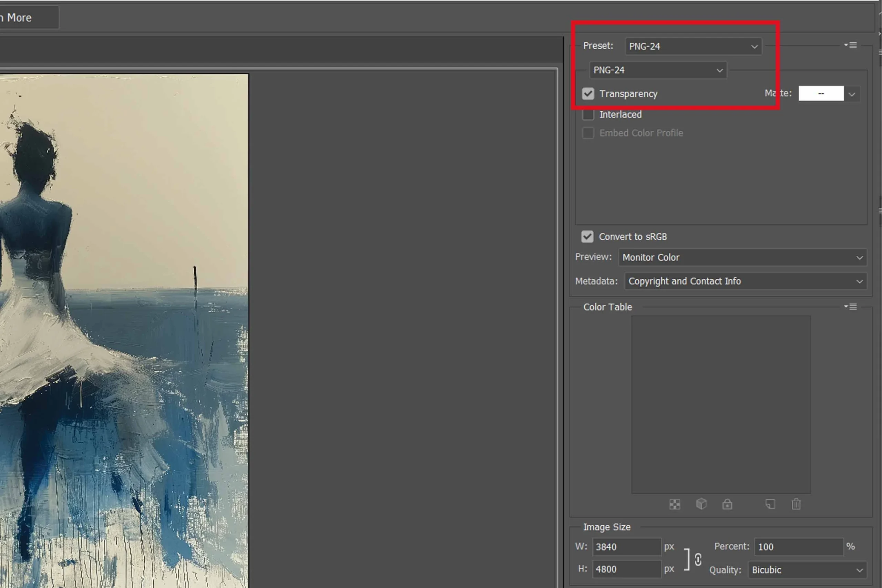Toggle the Transparency checkbox on

click(589, 93)
